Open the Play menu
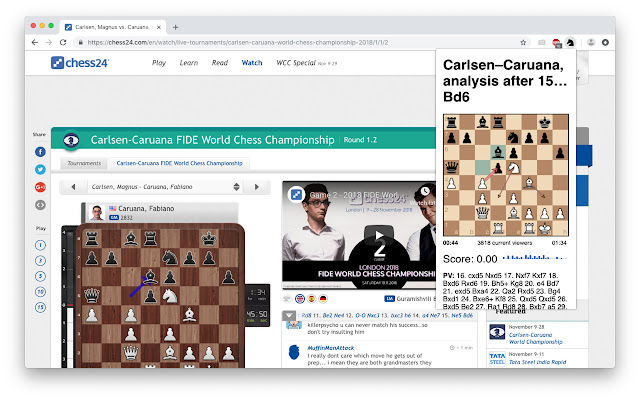Image resolution: width=640 pixels, height=400 pixels. (159, 63)
